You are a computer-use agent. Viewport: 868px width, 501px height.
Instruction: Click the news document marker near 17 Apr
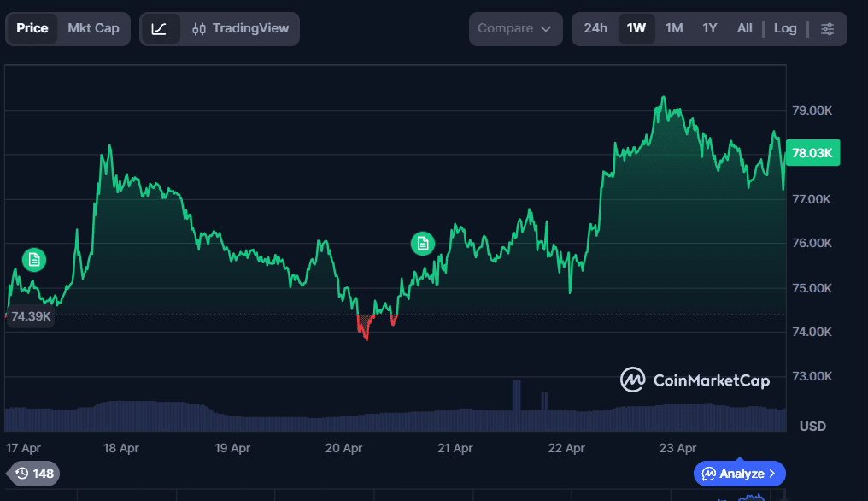pyautogui.click(x=33, y=259)
